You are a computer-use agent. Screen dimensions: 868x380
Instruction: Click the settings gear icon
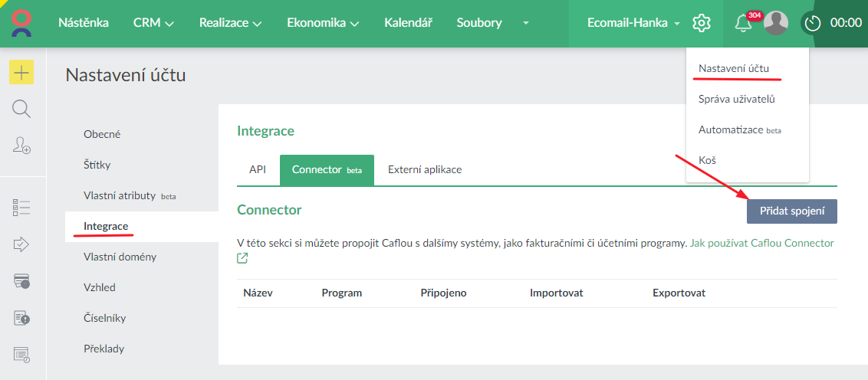[701, 23]
